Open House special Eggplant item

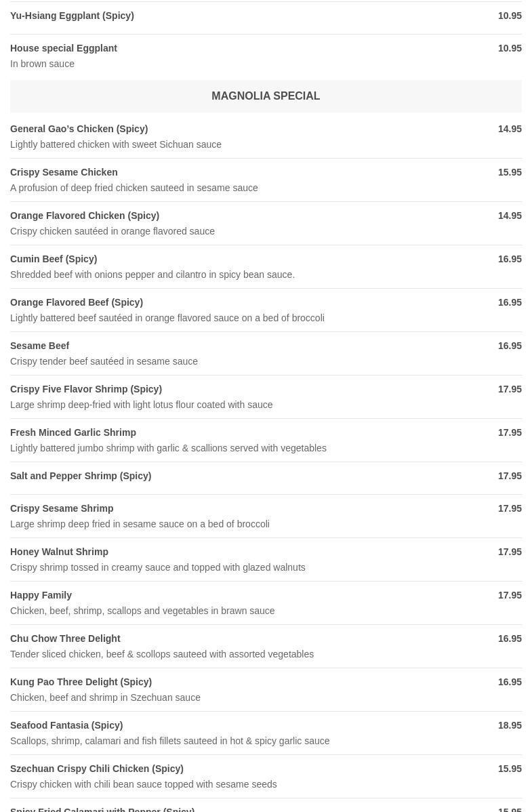[64, 48]
